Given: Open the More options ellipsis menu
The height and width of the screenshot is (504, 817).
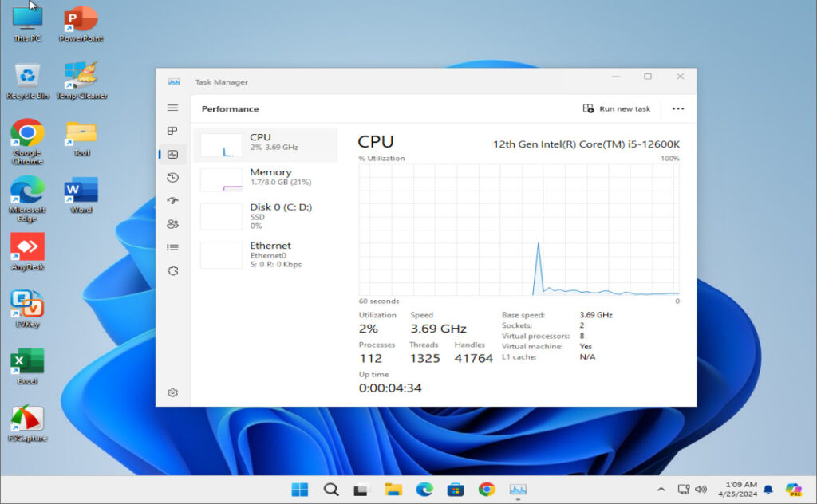Looking at the screenshot, I should pyautogui.click(x=677, y=108).
